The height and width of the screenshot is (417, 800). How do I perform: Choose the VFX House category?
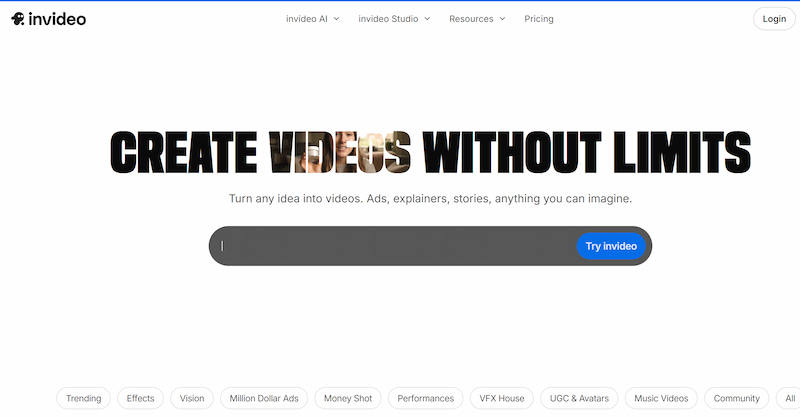pos(502,398)
